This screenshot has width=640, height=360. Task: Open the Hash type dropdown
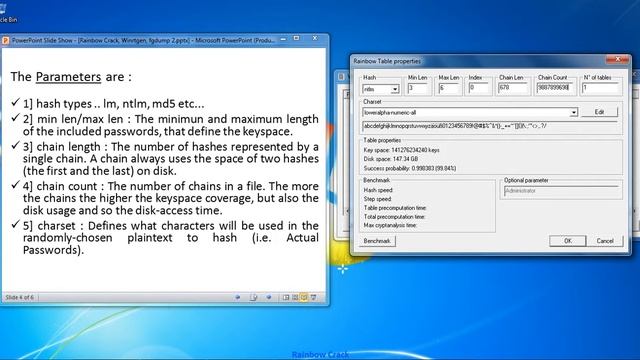pos(395,89)
